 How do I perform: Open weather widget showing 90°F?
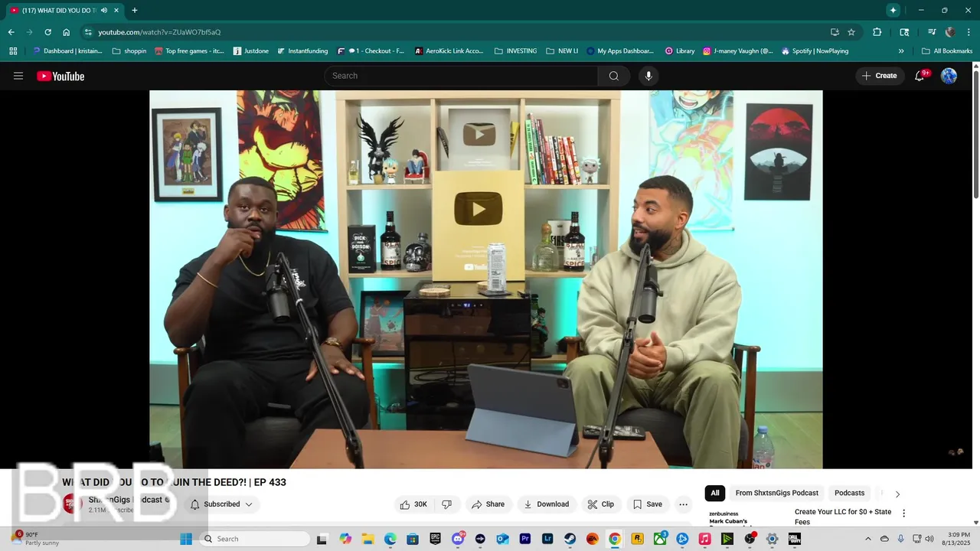click(x=37, y=539)
